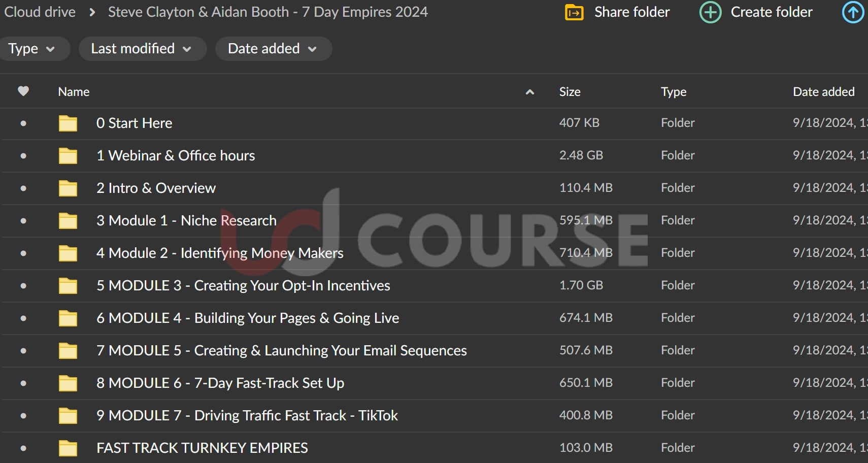This screenshot has height=463, width=868.
Task: Open 4 Module 2 - Identifying Money Makers
Action: [219, 253]
